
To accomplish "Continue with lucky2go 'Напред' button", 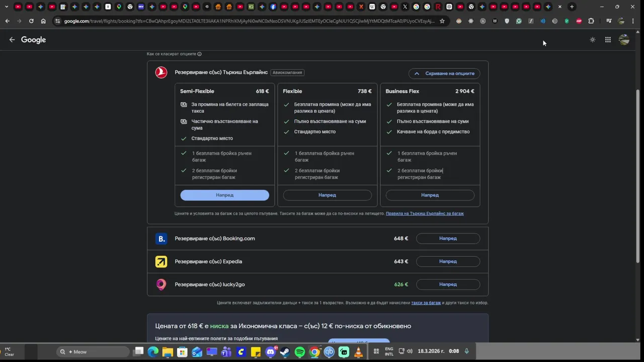I will coord(448,285).
